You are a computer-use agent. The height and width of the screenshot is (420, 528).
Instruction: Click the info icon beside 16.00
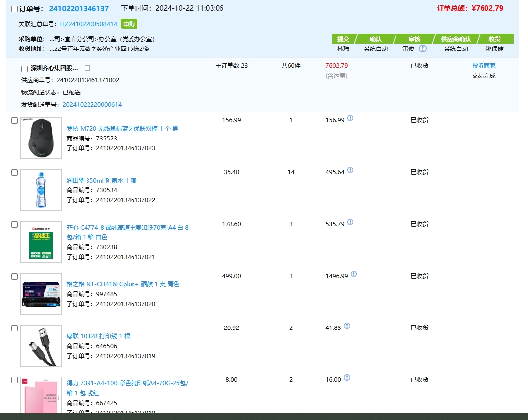[x=347, y=377]
